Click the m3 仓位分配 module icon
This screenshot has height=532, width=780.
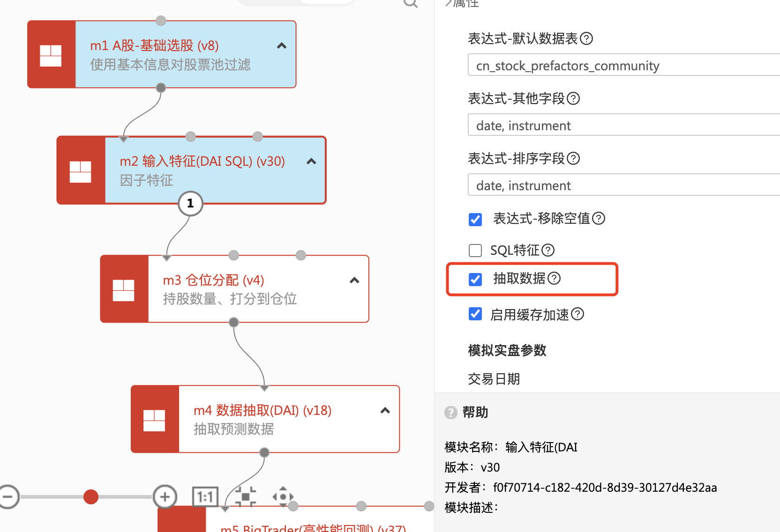point(124,289)
